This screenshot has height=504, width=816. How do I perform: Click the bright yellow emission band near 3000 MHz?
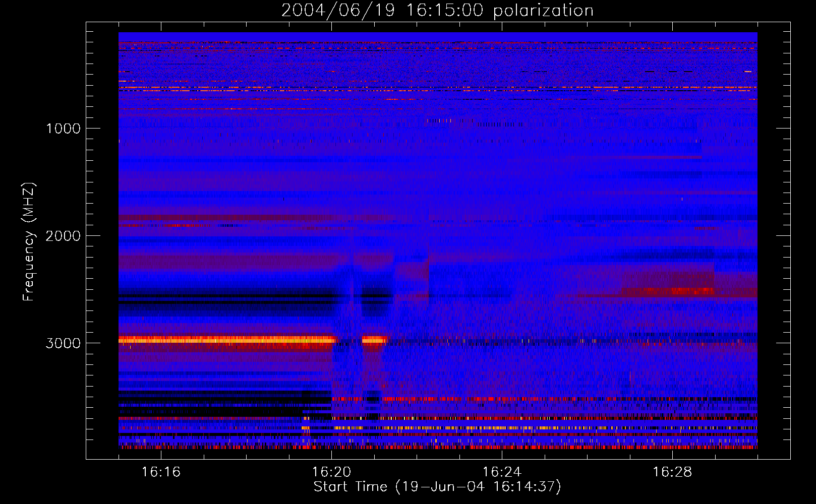tap(227, 340)
